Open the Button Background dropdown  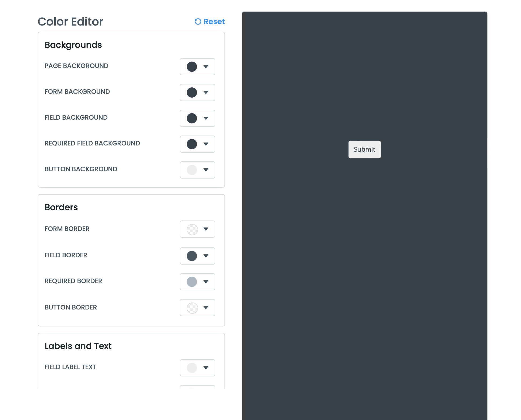coord(206,170)
